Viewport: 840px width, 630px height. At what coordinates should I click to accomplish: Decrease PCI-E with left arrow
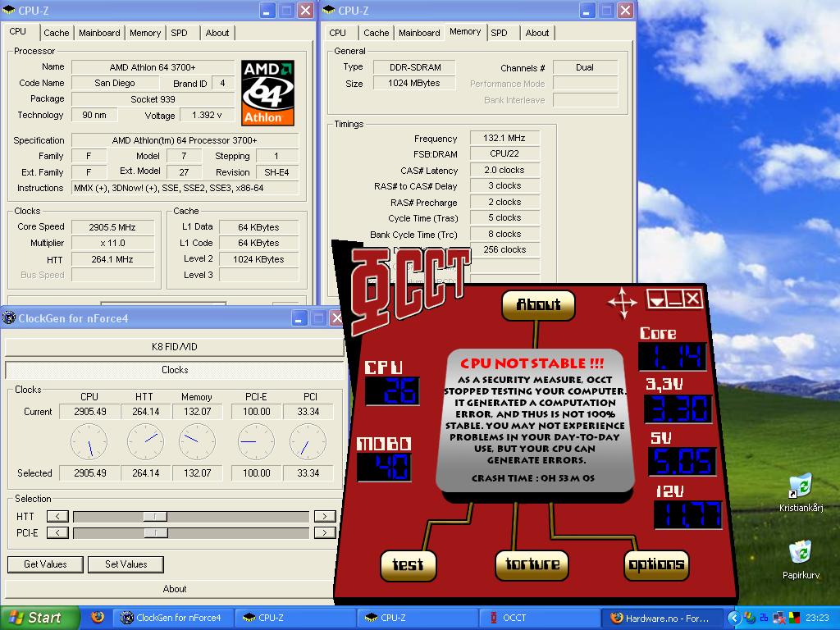pyautogui.click(x=57, y=532)
